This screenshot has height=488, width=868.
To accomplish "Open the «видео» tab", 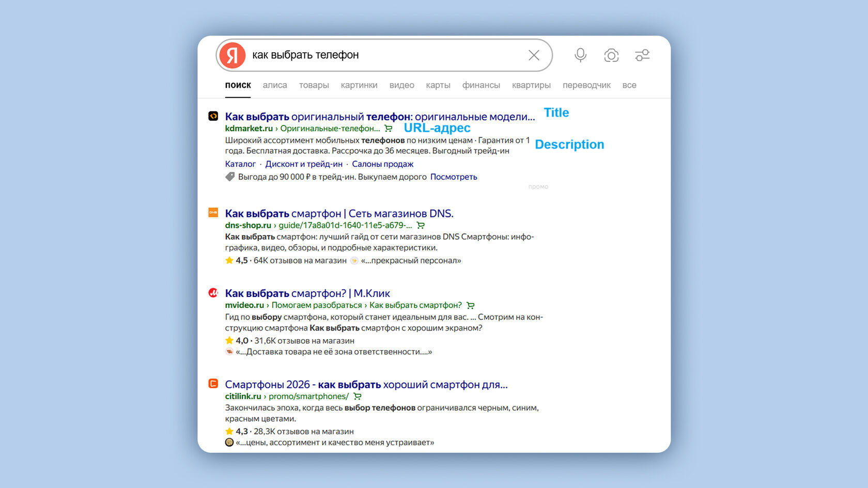I will click(401, 85).
